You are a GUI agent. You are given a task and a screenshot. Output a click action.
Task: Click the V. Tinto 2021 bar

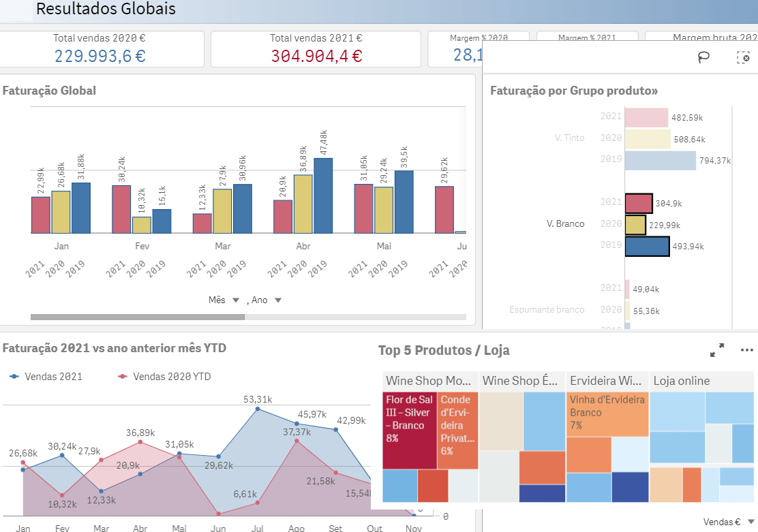[x=646, y=118]
